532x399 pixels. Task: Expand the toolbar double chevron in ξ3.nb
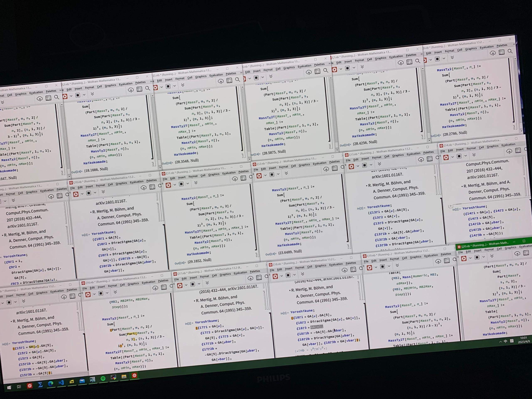92,94
